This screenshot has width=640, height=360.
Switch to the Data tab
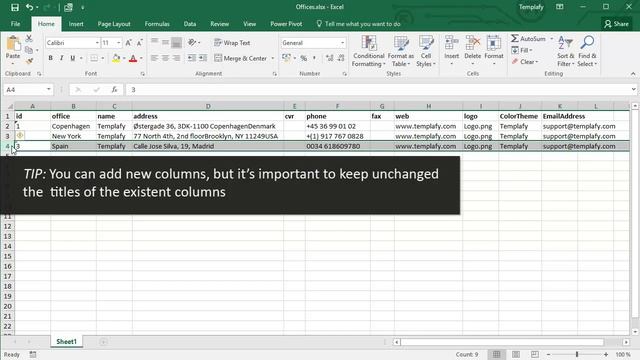(189, 24)
